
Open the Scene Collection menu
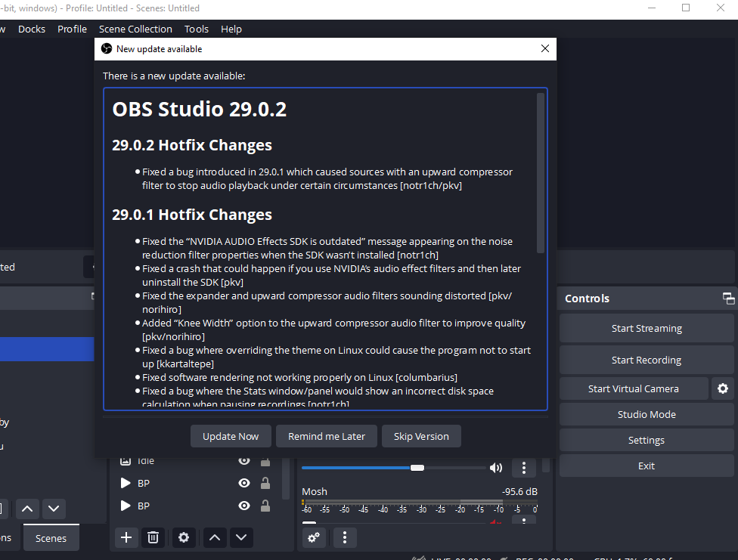[x=135, y=29]
